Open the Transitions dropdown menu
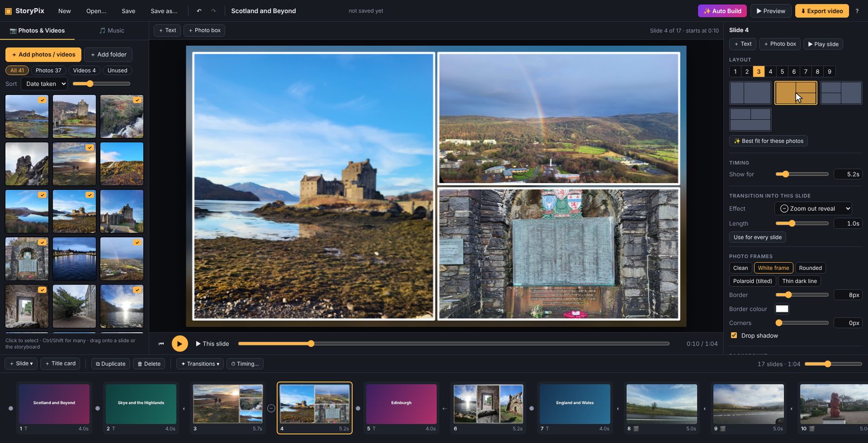 tap(200, 364)
